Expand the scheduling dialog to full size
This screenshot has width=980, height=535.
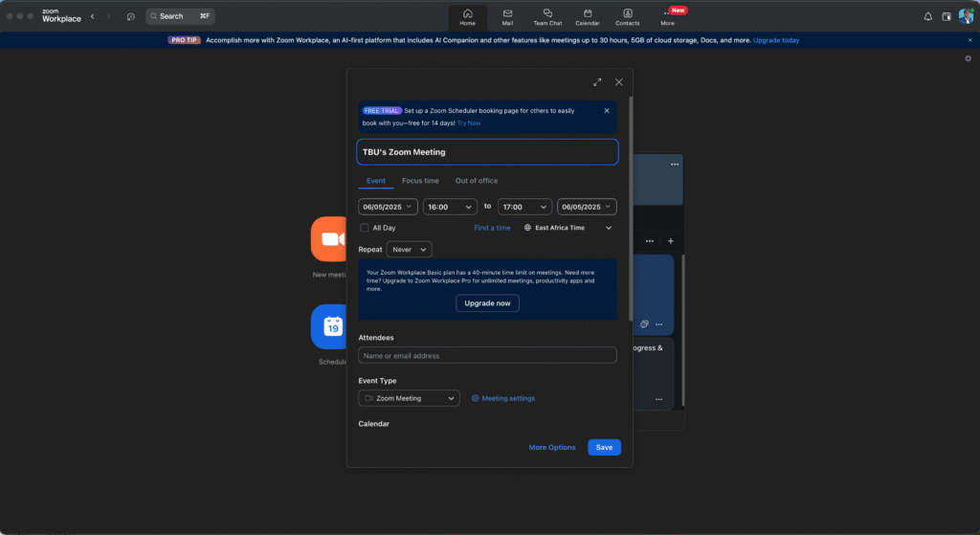(597, 82)
